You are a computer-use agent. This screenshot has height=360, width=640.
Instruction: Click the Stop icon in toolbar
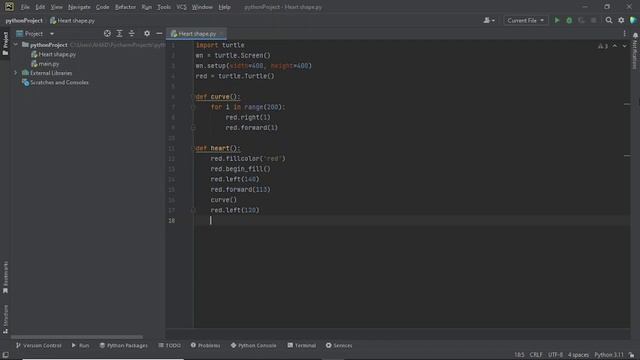pos(593,20)
